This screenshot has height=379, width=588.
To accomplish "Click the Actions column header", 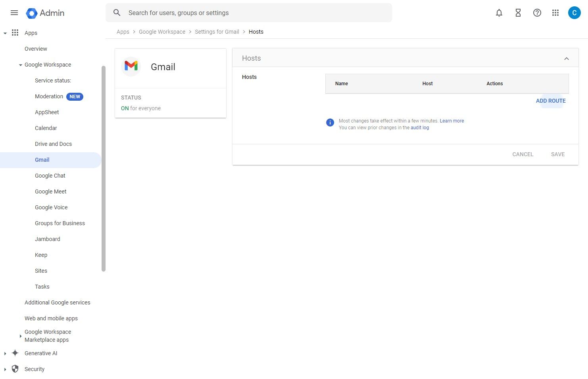I will (x=495, y=84).
